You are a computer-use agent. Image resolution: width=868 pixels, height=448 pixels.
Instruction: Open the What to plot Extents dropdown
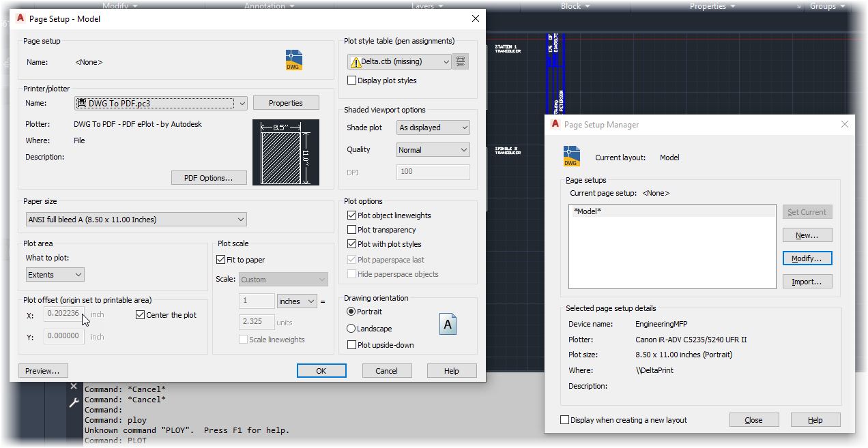(55, 274)
